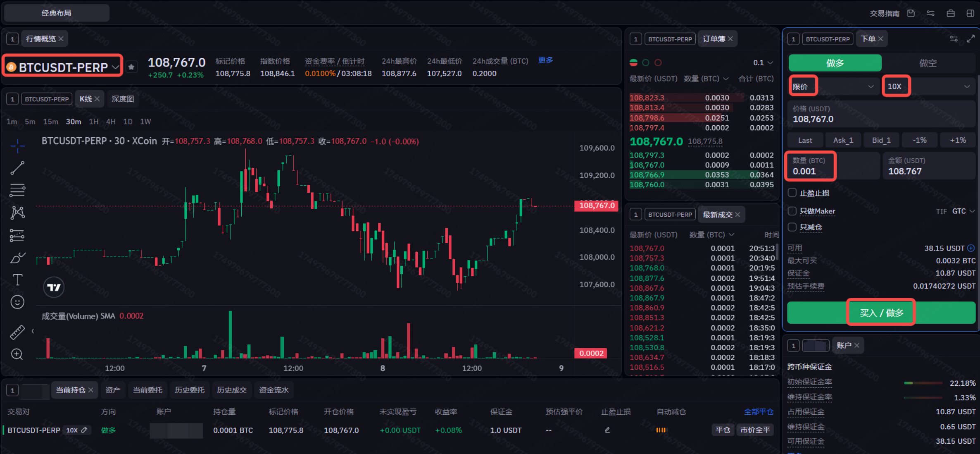Select the trend line drawing tool
This screenshot has width=980, height=454.
click(x=17, y=168)
